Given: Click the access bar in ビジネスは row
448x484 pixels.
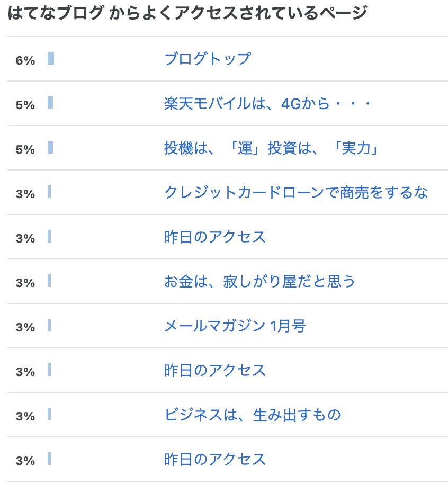Looking at the screenshot, I should point(49,414).
